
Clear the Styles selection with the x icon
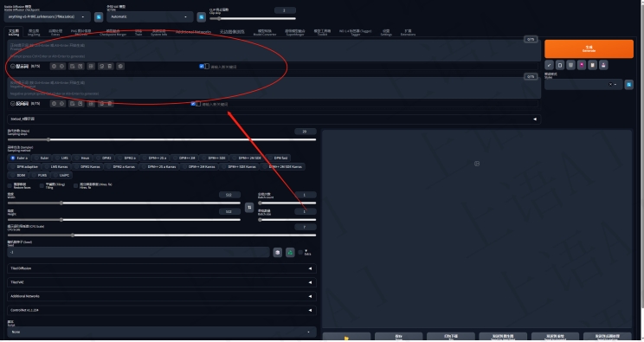[x=610, y=84]
